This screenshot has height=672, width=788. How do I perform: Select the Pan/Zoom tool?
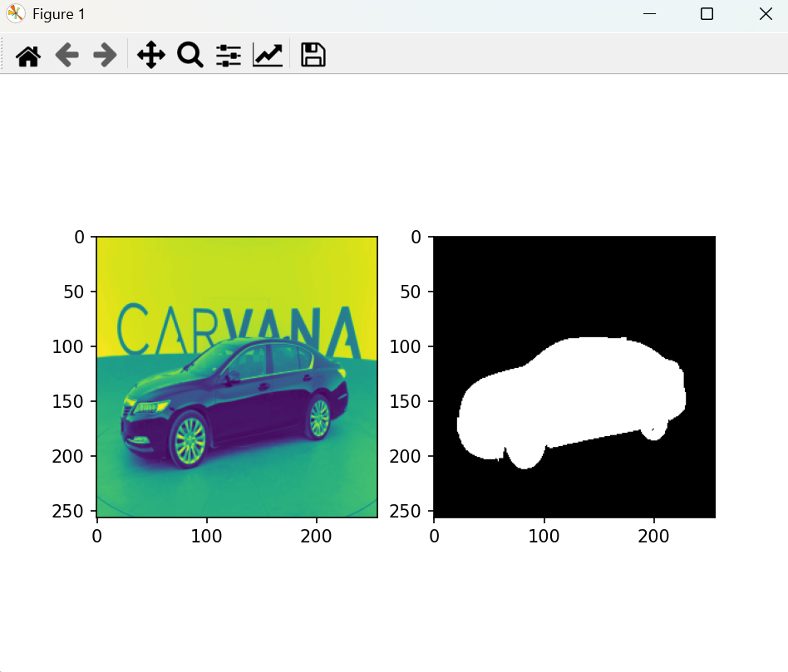pos(150,55)
